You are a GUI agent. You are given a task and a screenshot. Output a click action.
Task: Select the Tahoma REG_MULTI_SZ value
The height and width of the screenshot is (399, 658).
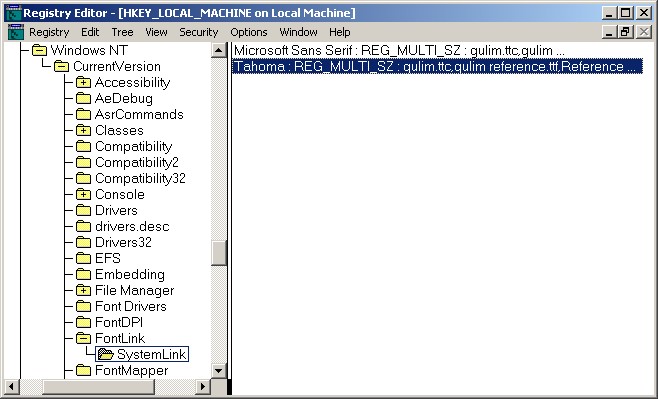pos(437,67)
